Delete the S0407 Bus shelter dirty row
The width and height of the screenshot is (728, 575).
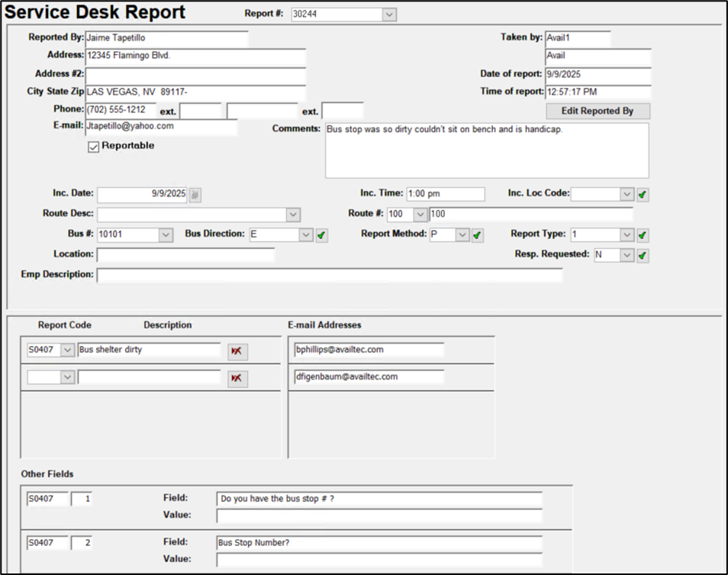click(237, 350)
